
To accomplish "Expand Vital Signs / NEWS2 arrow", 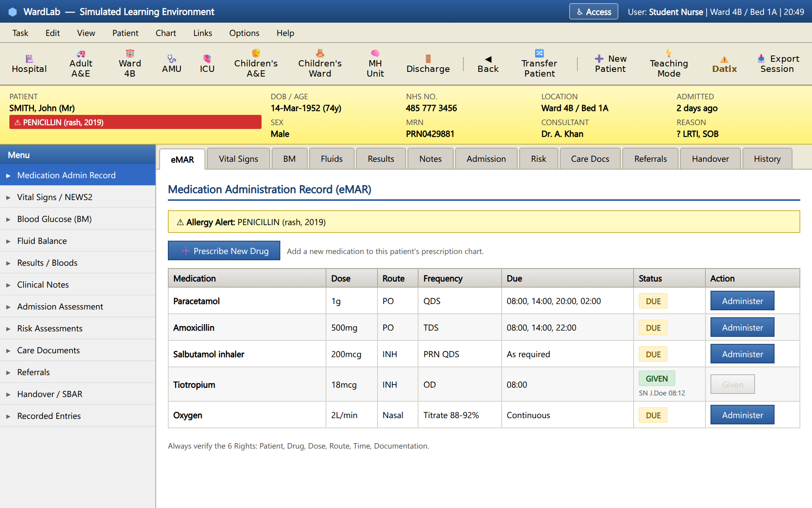I will pyautogui.click(x=8, y=197).
